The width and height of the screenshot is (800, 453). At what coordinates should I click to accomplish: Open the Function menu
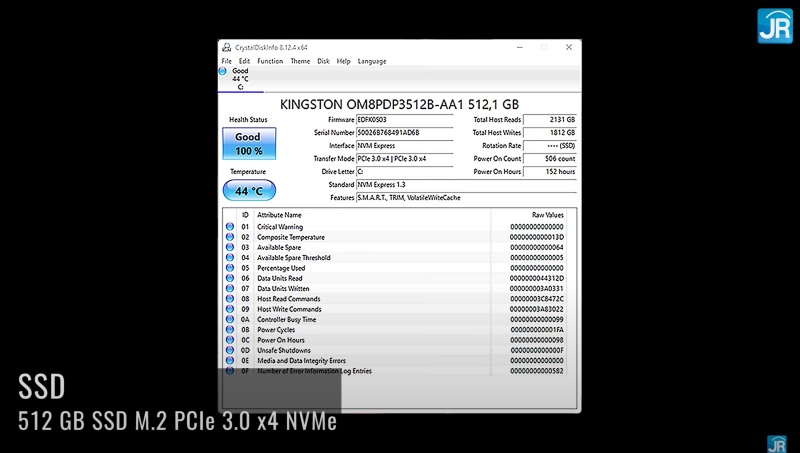tap(270, 61)
